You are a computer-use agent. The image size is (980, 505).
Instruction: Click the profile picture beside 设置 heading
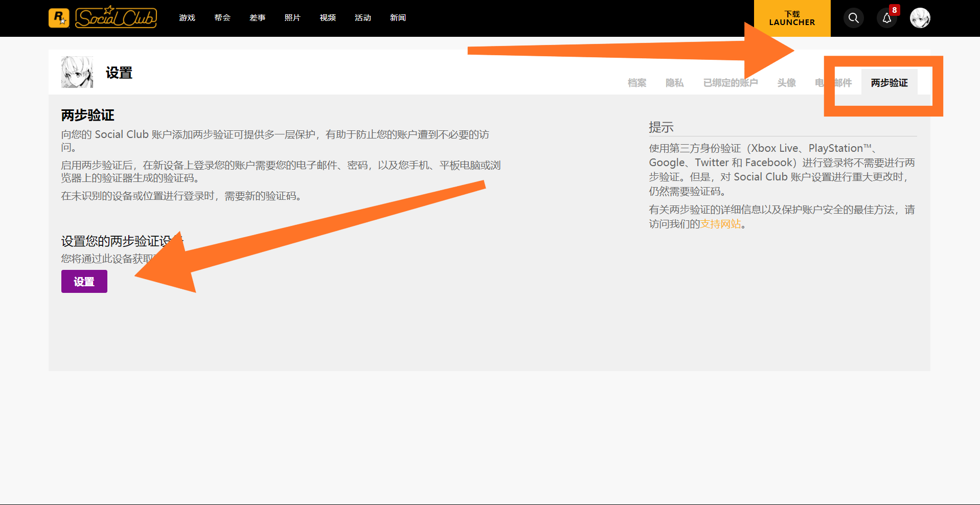coord(77,72)
